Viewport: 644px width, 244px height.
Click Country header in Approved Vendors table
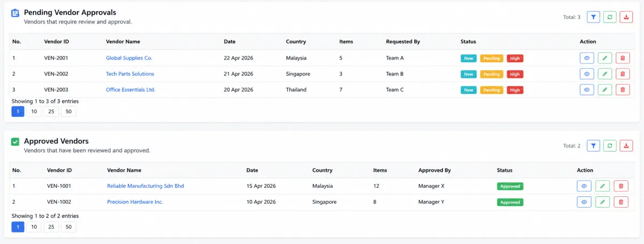point(323,171)
